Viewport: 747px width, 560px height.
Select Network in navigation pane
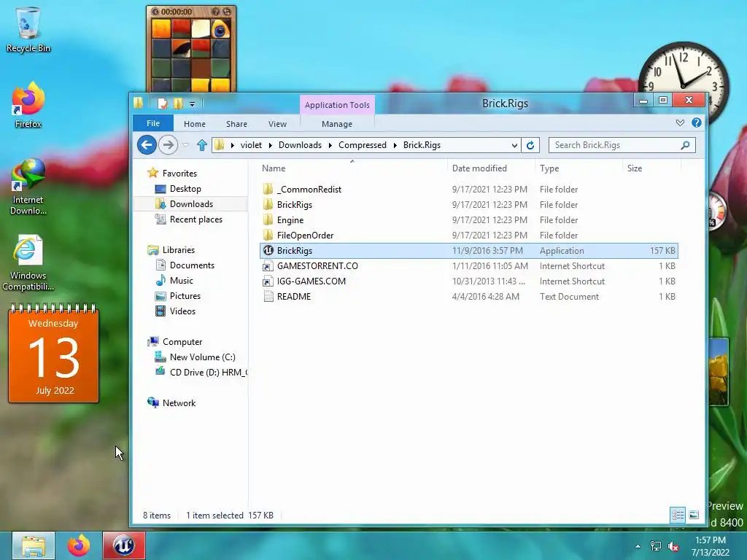coord(179,402)
